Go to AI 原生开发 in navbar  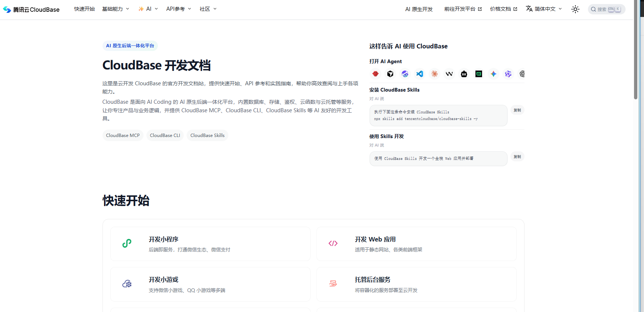tap(419, 9)
